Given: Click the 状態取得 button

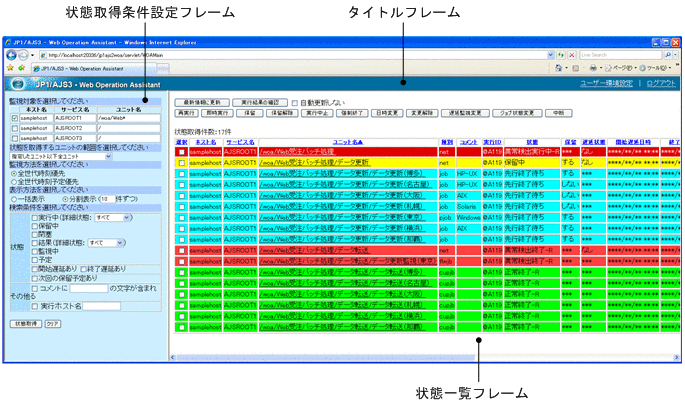Looking at the screenshot, I should (x=26, y=324).
